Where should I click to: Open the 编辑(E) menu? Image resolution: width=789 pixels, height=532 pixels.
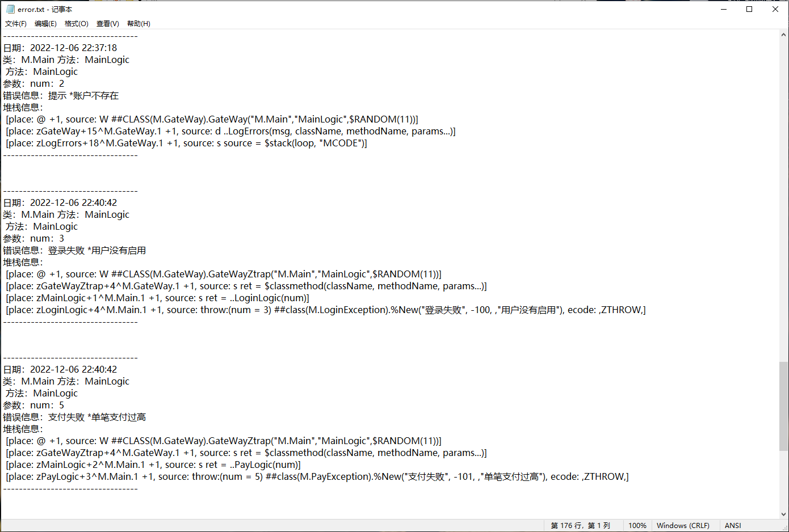(45, 24)
